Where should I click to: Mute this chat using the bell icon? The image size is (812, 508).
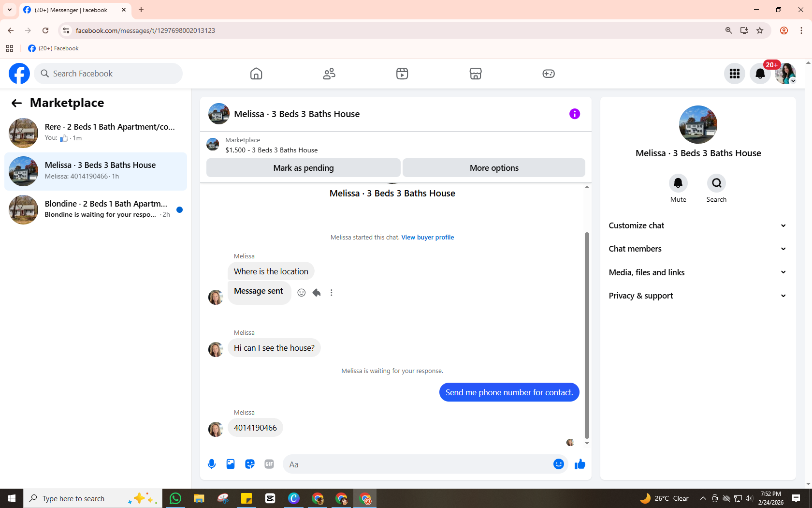pos(678,183)
